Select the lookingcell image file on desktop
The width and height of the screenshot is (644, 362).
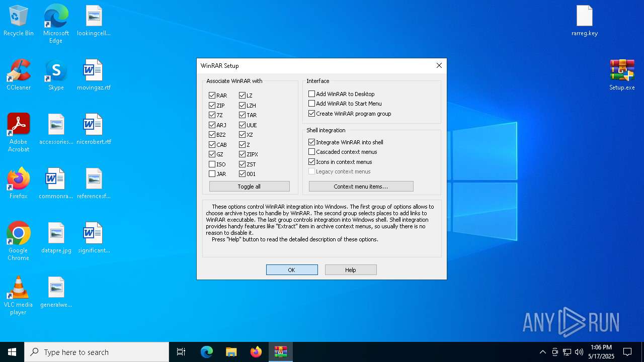pyautogui.click(x=94, y=21)
